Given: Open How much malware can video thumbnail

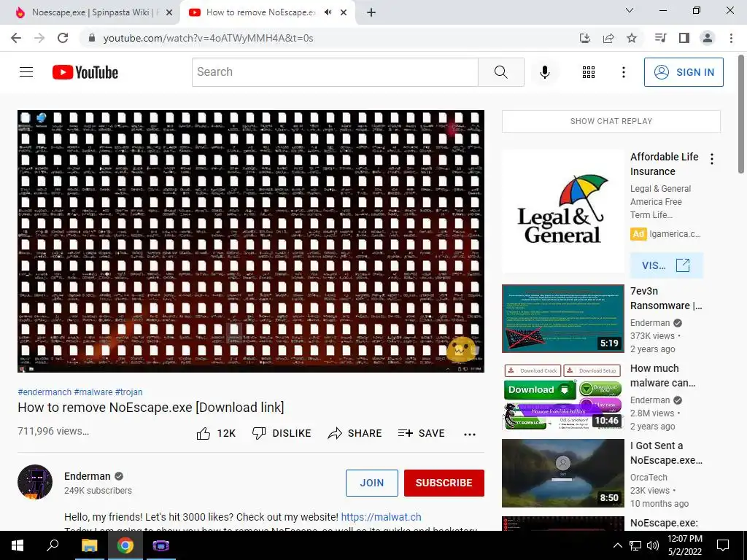Looking at the screenshot, I should click(x=562, y=396).
